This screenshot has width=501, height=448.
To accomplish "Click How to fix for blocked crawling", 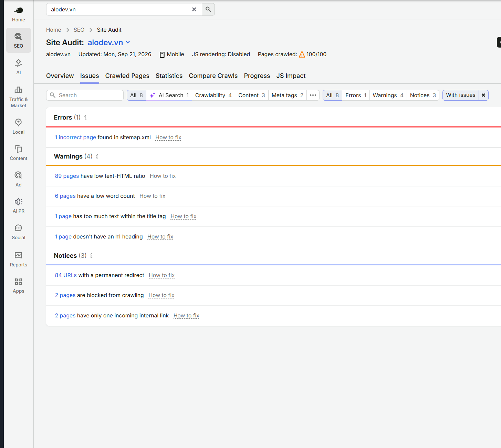I will click(161, 295).
